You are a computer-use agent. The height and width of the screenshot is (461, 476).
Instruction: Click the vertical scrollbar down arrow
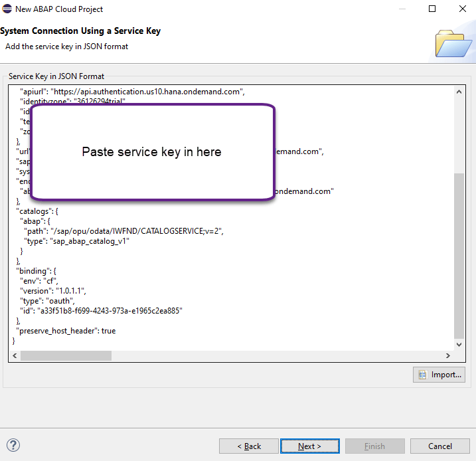click(x=459, y=345)
